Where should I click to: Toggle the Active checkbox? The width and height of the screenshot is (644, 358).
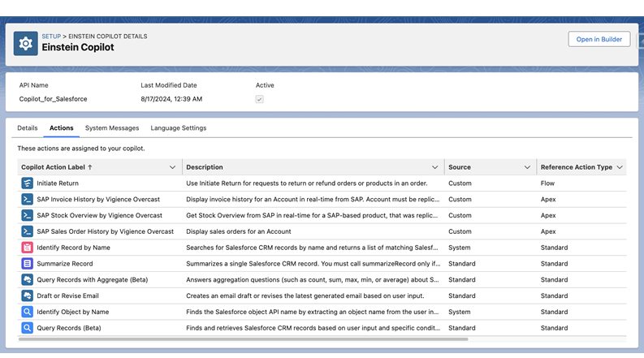click(x=259, y=99)
